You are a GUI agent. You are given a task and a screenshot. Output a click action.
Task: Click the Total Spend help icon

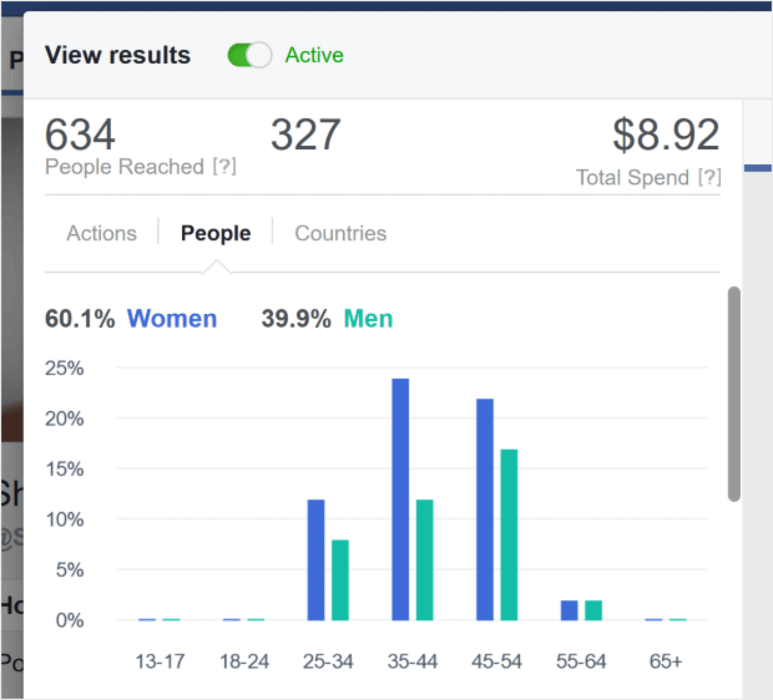coord(710,177)
